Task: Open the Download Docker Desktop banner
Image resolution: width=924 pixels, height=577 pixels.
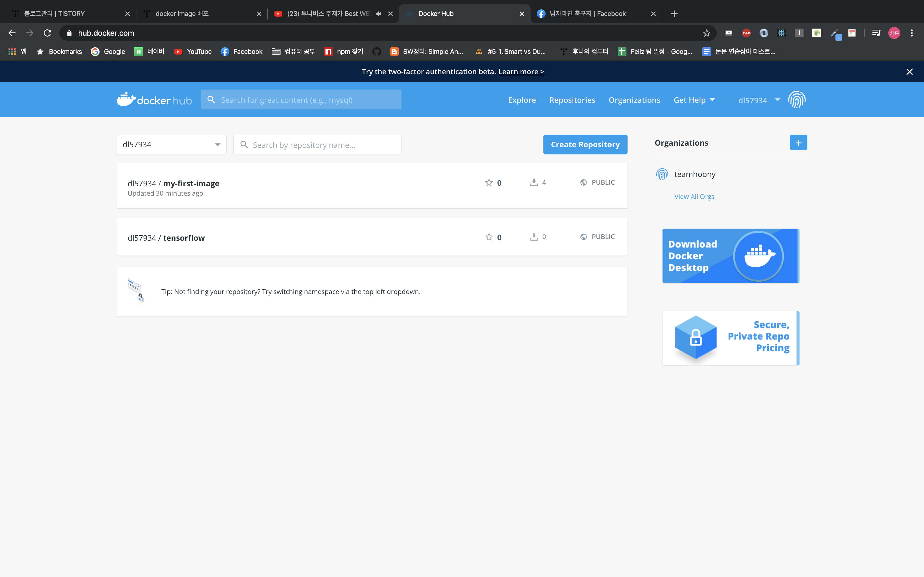Action: [730, 256]
